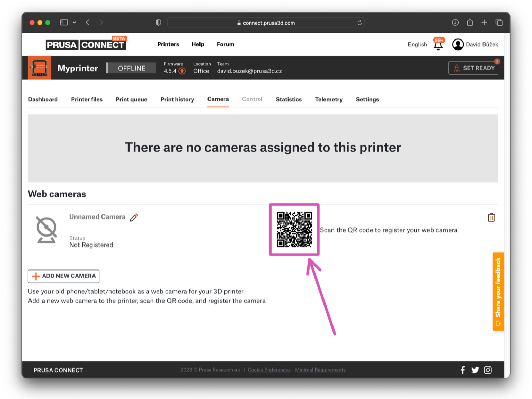Click ADD NEW CAMERA
Screen dimensions: 532x399
(63, 276)
